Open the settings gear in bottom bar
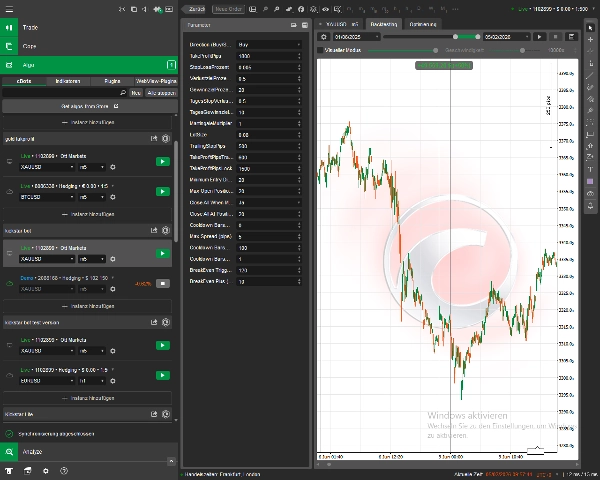The height and width of the screenshot is (480, 600). click(45, 470)
